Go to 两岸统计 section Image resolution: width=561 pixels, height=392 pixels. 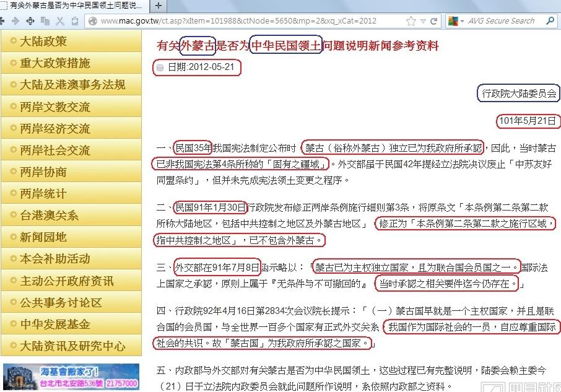(x=71, y=193)
